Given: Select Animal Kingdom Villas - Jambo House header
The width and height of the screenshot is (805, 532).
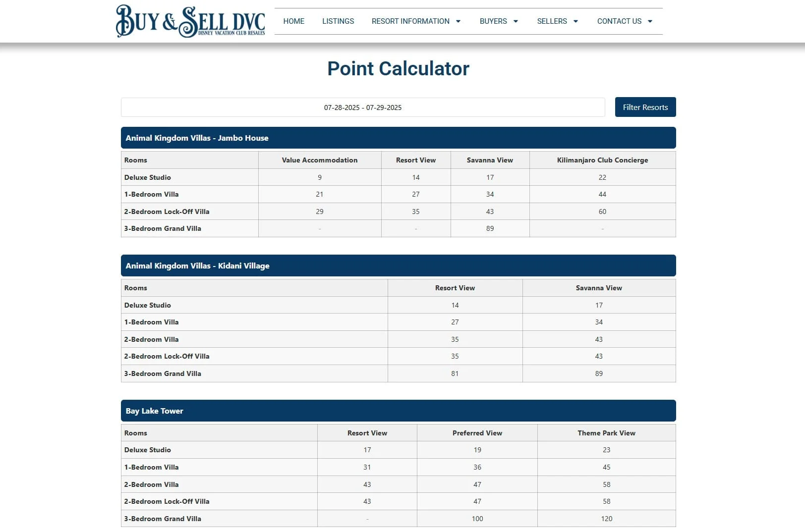Looking at the screenshot, I should tap(398, 138).
